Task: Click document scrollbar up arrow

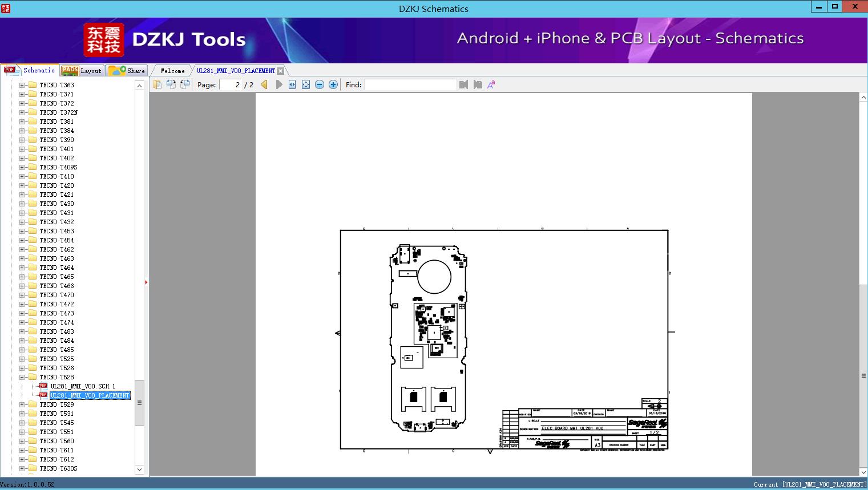Action: [x=863, y=98]
